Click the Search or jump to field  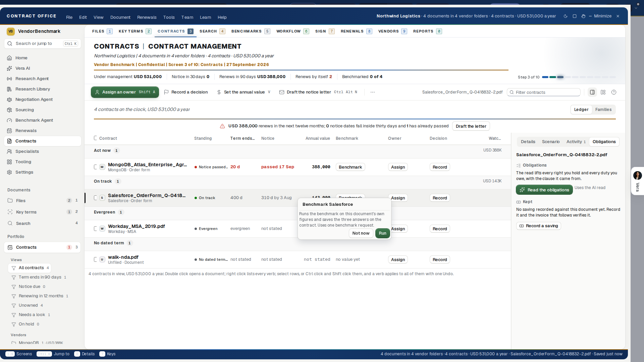(43, 44)
